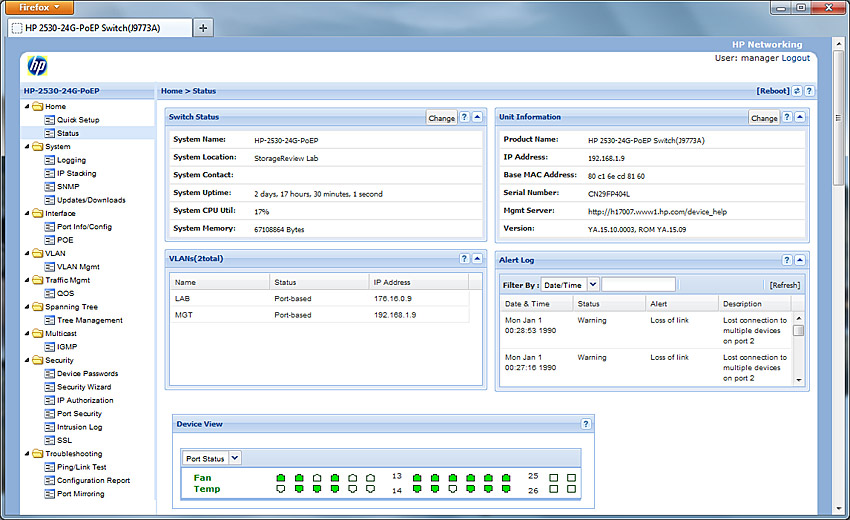Open the Port Status dropdown
Image resolution: width=850 pixels, height=520 pixels.
[x=235, y=458]
